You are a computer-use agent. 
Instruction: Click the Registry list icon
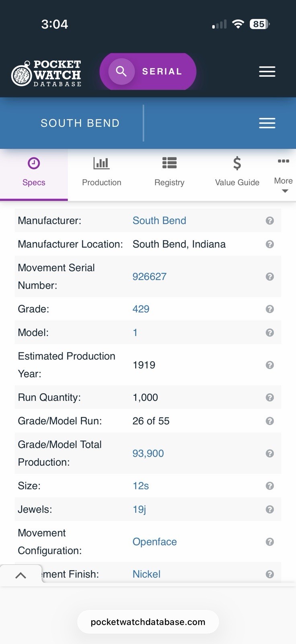pos(169,163)
